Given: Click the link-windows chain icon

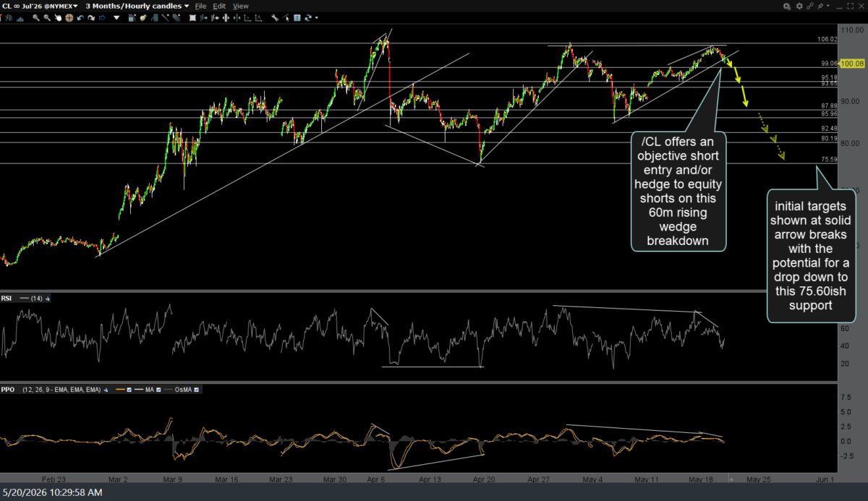Looking at the screenshot, I should click(810, 6).
